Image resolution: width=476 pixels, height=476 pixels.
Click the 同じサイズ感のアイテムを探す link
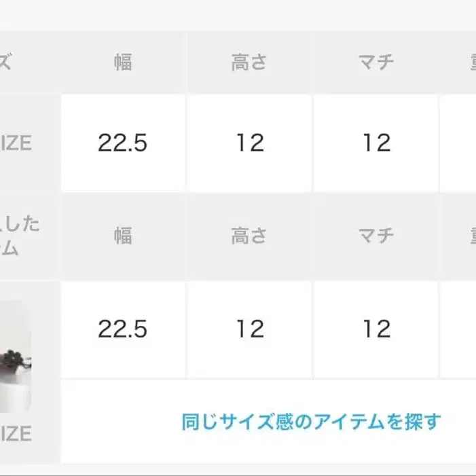tap(311, 422)
